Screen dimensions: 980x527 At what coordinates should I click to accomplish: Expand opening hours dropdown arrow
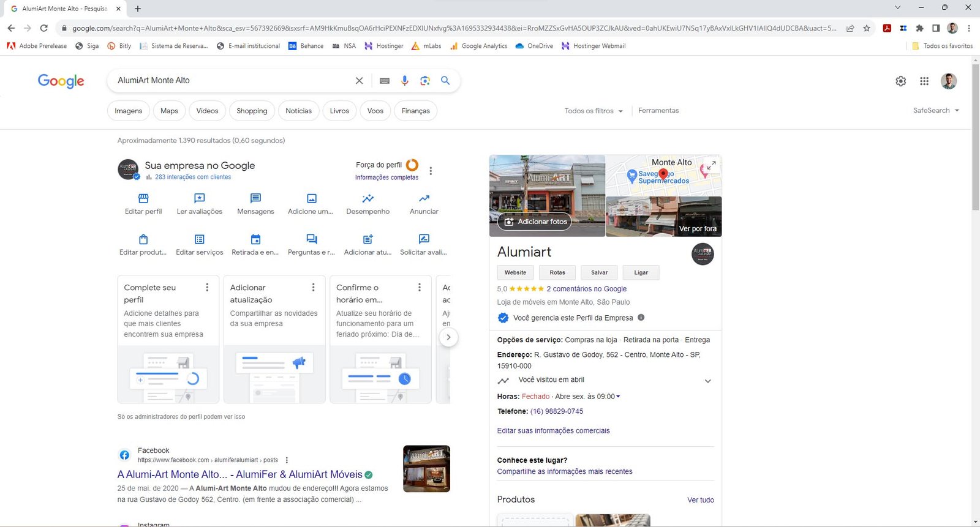(618, 397)
